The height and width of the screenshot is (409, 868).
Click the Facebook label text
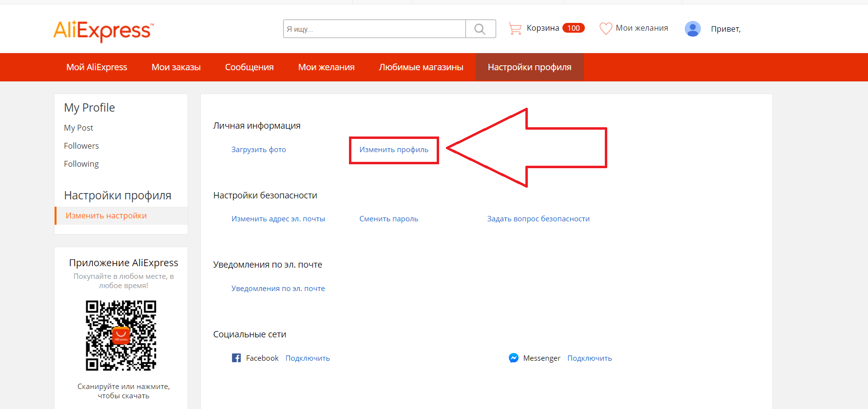pyautogui.click(x=262, y=358)
